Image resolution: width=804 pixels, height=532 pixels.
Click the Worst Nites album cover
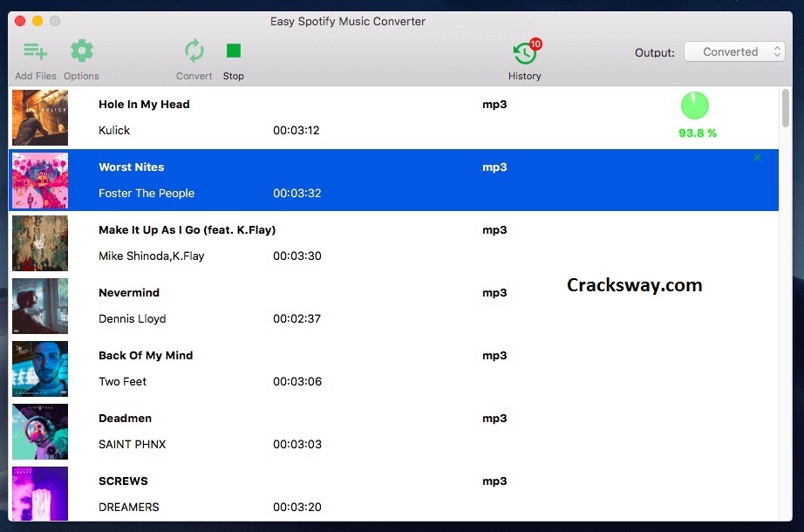point(40,181)
